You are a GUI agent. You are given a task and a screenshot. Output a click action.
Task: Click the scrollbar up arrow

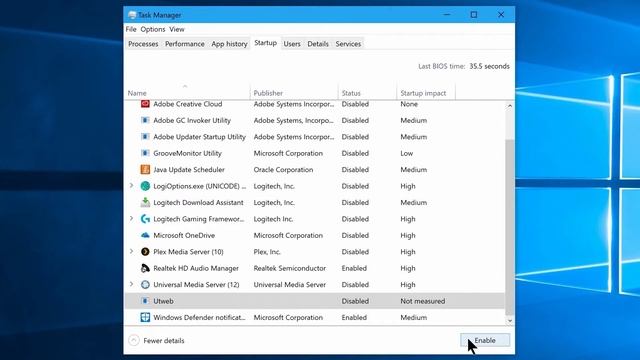(x=509, y=106)
